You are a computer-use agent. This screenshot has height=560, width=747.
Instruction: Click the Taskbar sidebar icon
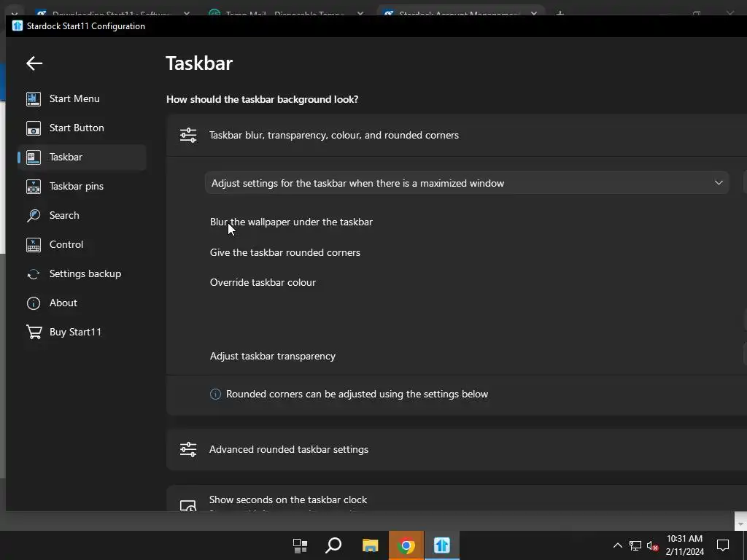(34, 157)
